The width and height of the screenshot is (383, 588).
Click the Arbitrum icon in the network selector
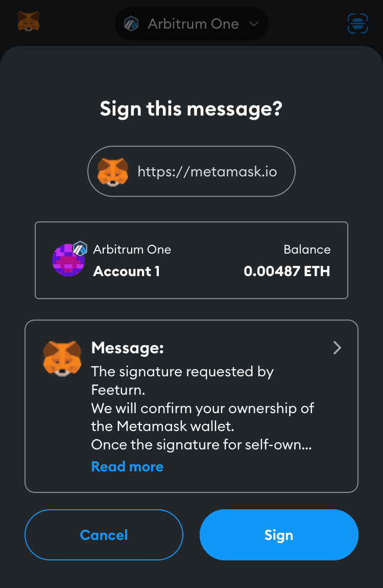(x=131, y=24)
